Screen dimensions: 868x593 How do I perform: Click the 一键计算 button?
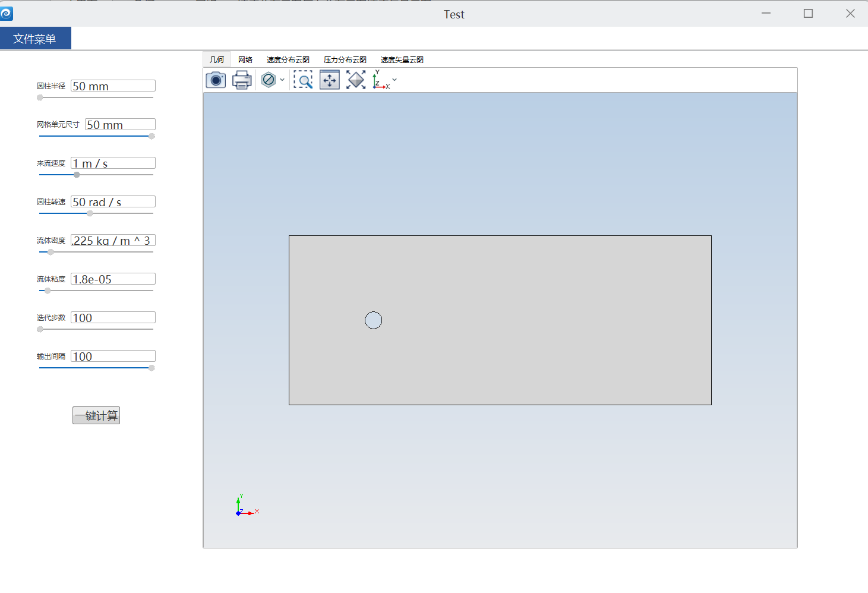[x=96, y=415]
